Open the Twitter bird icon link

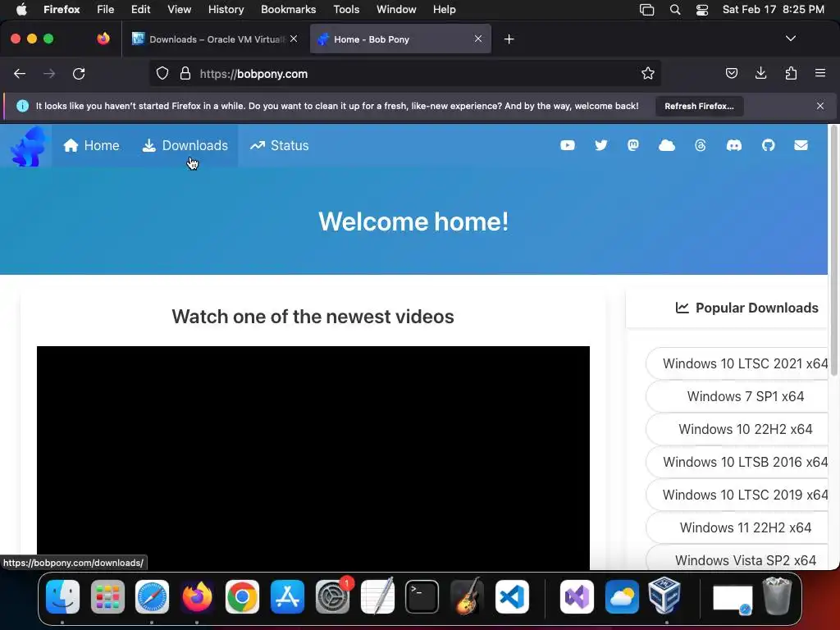click(x=601, y=145)
